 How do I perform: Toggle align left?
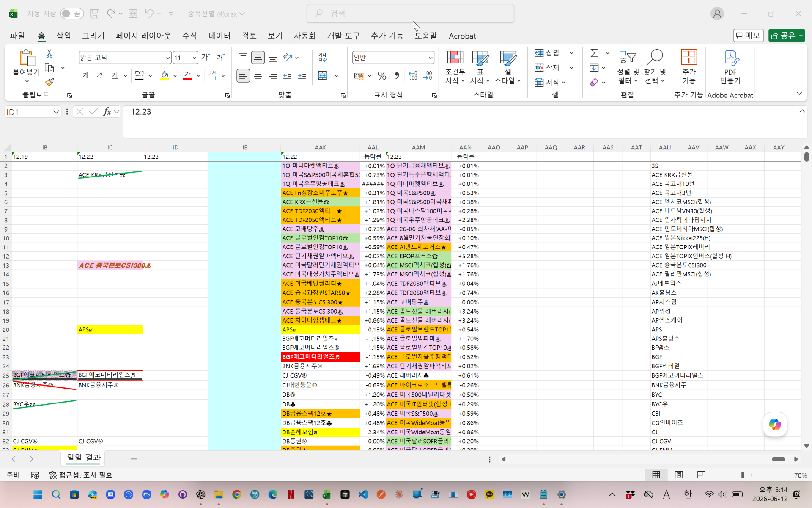point(243,76)
